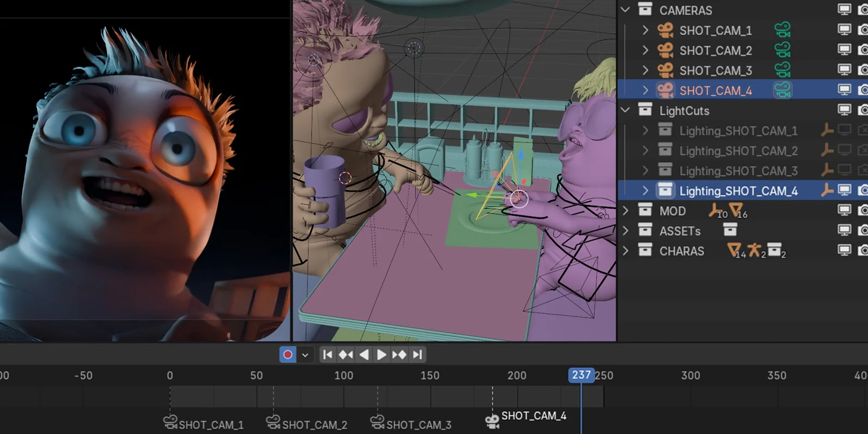The image size is (868, 434).
Task: Toggle viewport monitor icon for SHOT_CAM_3
Action: point(844,69)
